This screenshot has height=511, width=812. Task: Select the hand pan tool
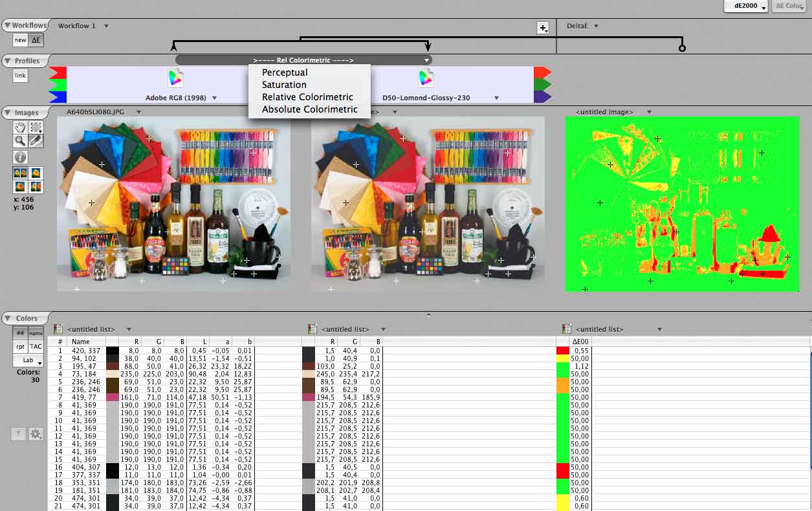click(x=20, y=127)
